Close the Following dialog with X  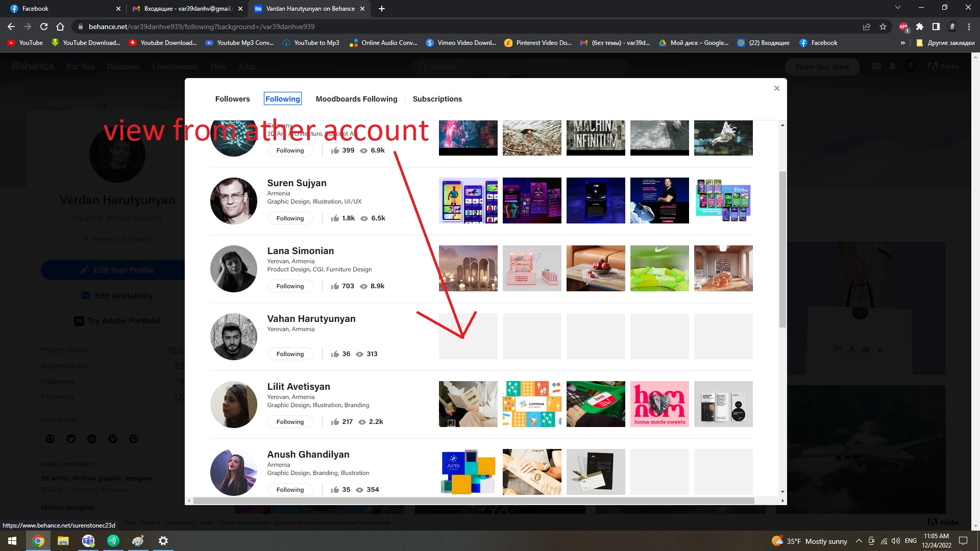point(776,88)
